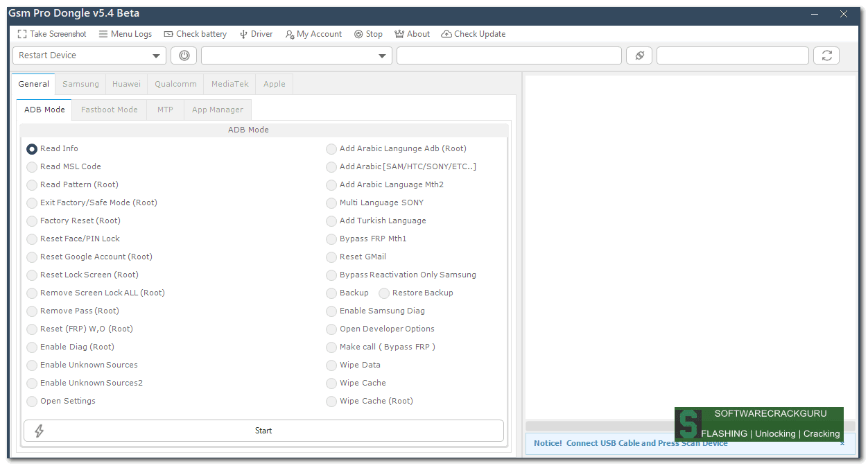Screen dimensions: 868x466
Task: Switch to the General tab
Action: tap(34, 84)
